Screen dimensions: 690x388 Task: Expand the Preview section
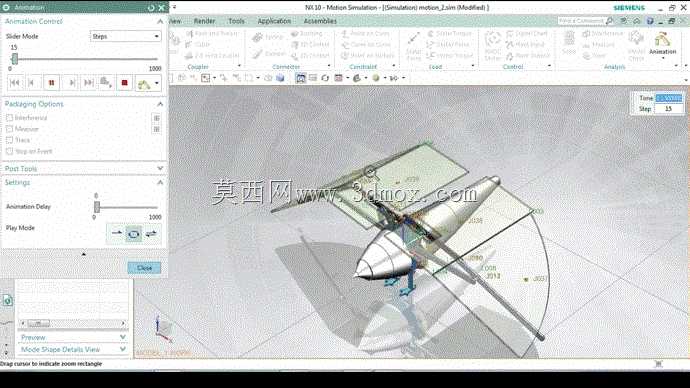click(x=123, y=337)
